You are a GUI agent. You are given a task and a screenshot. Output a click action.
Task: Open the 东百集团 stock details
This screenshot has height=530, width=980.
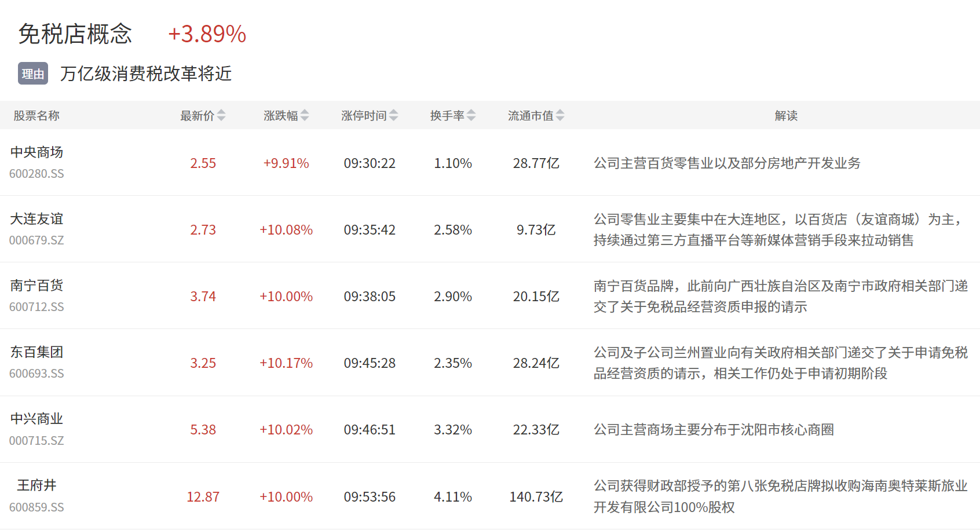(36, 352)
